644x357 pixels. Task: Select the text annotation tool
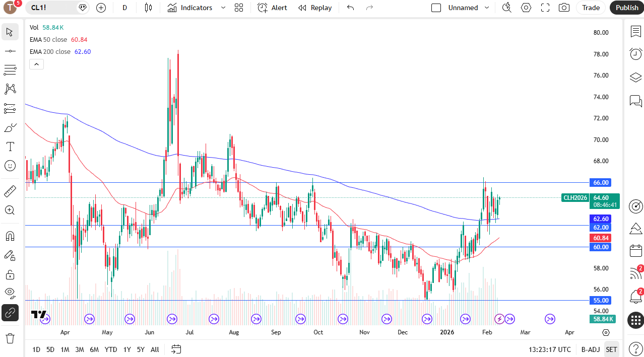pyautogui.click(x=10, y=147)
